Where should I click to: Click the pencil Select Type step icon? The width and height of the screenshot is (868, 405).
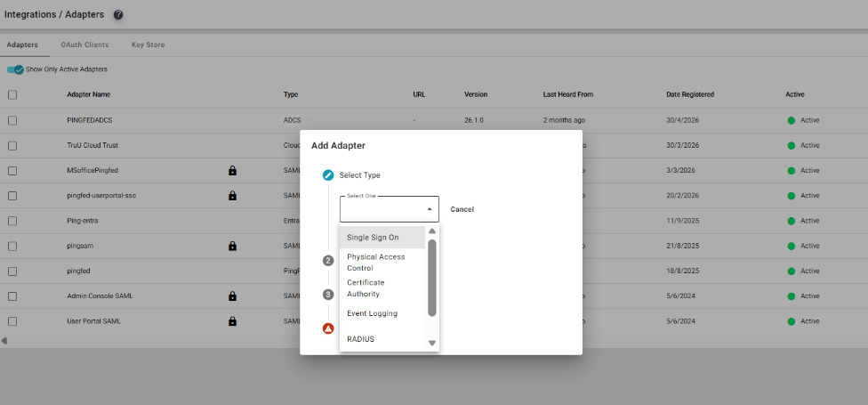pyautogui.click(x=328, y=175)
